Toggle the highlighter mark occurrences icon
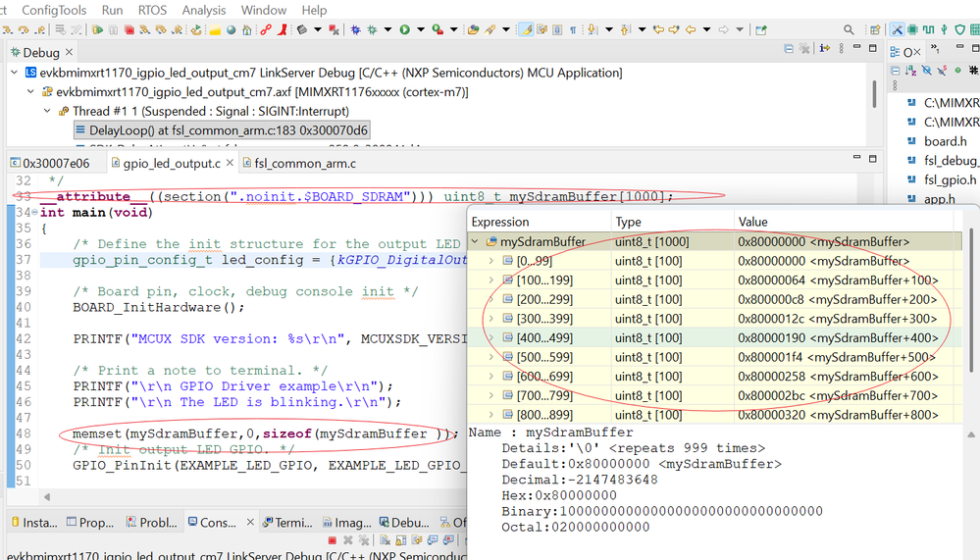This screenshot has width=980, height=560. click(526, 29)
